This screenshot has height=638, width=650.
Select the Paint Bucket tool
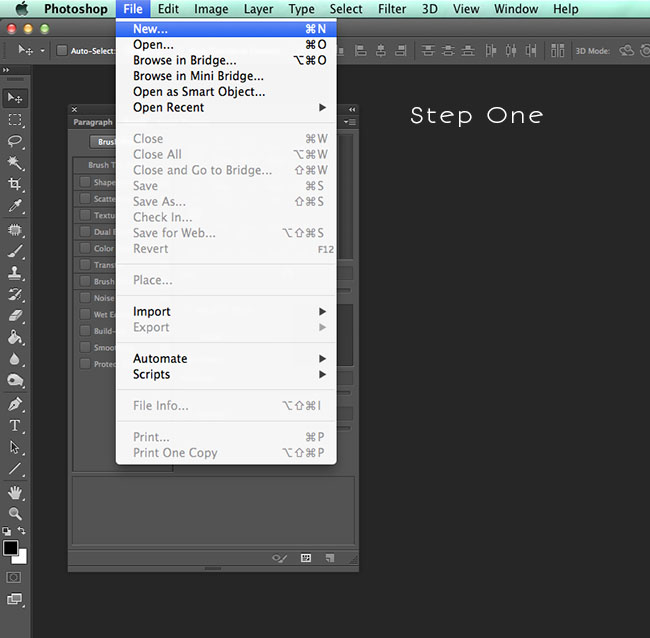(x=15, y=337)
